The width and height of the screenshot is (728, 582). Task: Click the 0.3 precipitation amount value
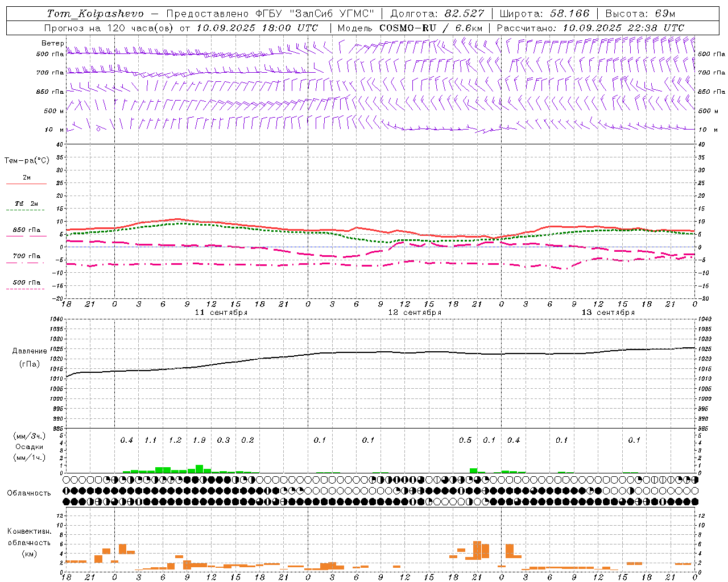(x=223, y=440)
